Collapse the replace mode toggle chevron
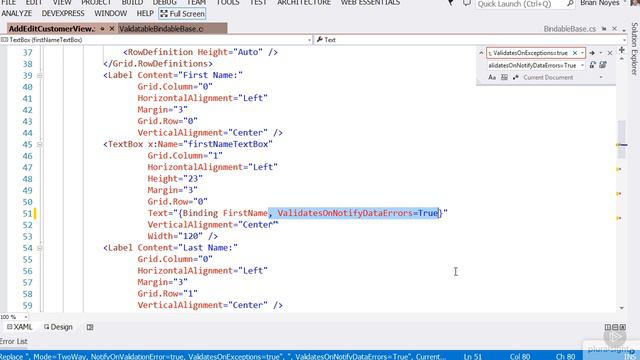Screen dimensions: 640x360 481,53
